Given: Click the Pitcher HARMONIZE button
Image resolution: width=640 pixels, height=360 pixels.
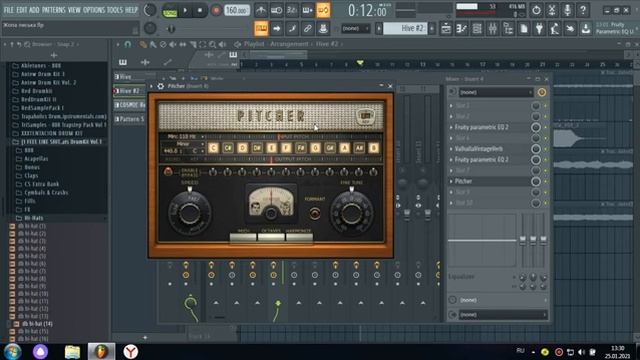Looking at the screenshot, I should coord(299,237).
